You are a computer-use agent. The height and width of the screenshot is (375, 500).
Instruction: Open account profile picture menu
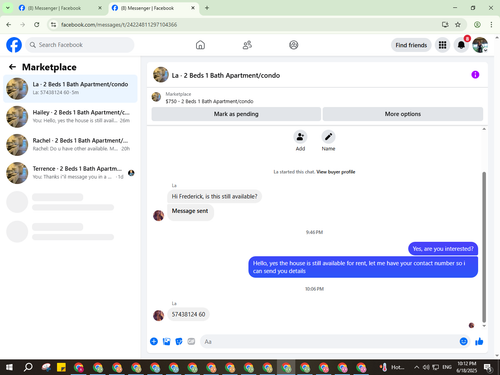click(480, 45)
